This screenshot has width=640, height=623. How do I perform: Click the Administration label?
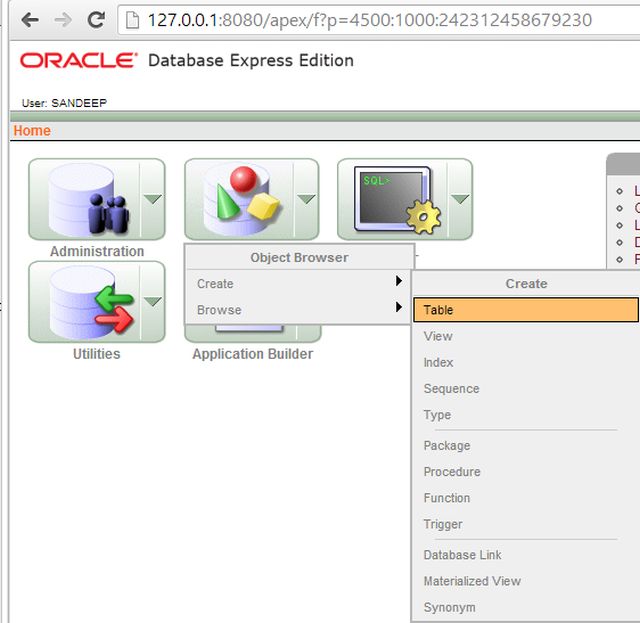point(97,251)
